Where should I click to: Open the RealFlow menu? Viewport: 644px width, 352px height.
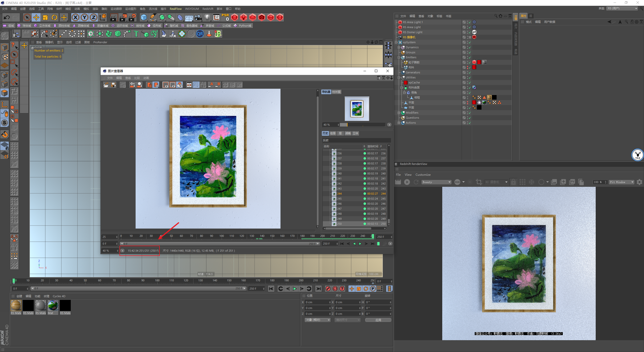(x=176, y=9)
